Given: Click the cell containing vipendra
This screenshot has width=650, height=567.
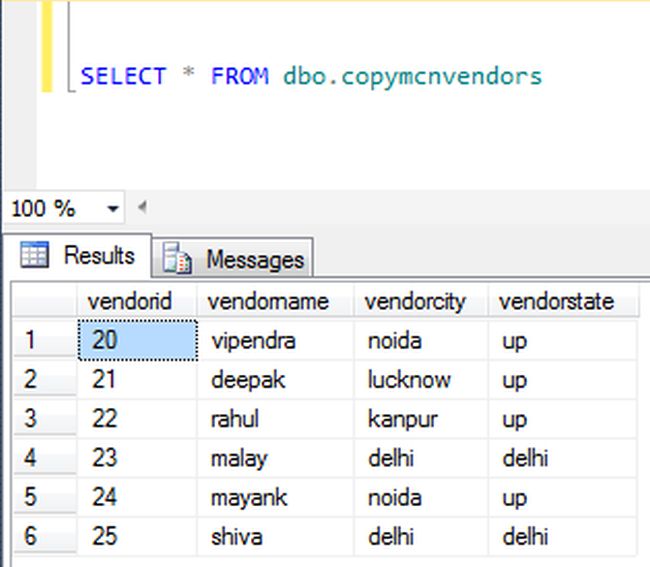Looking at the screenshot, I should pos(276,340).
